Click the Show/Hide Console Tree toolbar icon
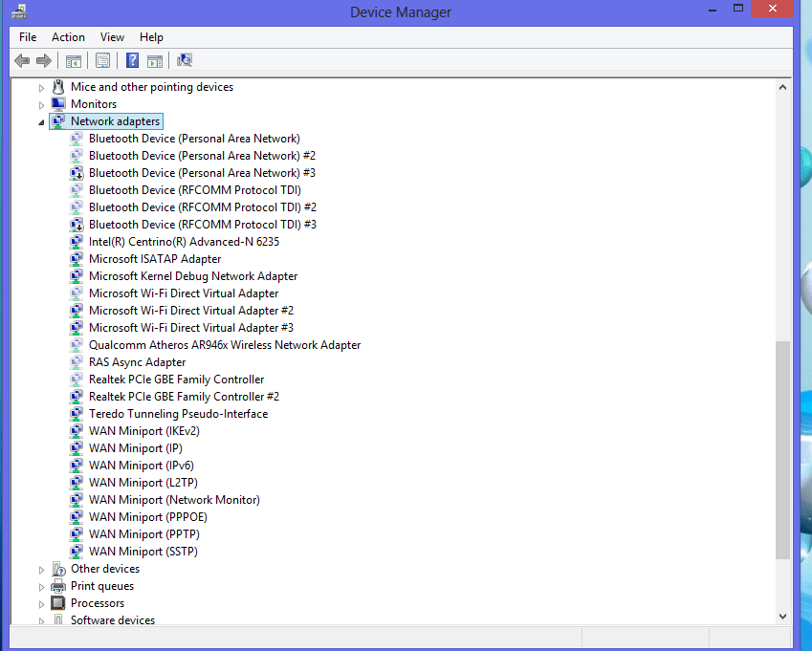The height and width of the screenshot is (651, 812). point(74,61)
